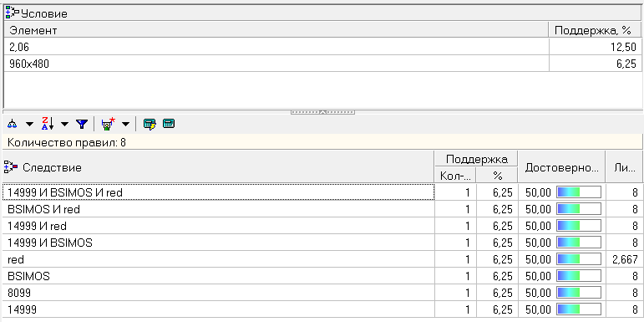Select the rule '14999 И BSIMOS И red'
Image resolution: width=644 pixels, height=322 pixels.
pos(219,192)
